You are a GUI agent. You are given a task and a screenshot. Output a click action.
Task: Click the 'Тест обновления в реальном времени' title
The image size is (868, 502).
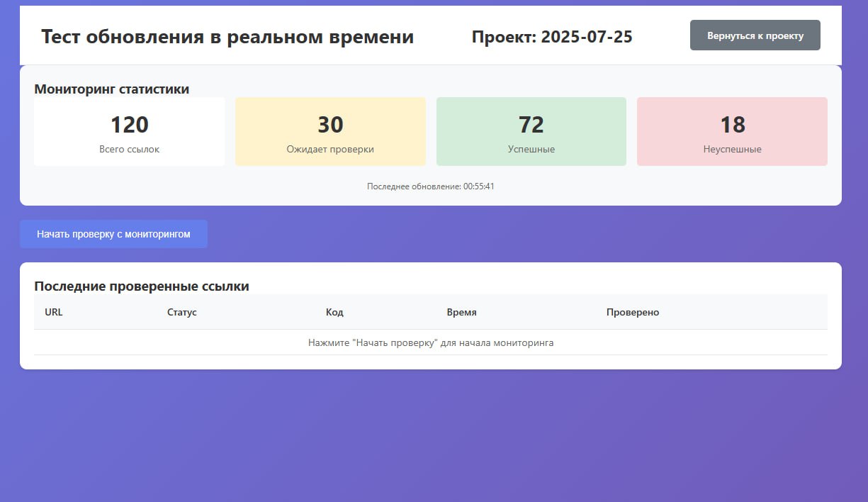pos(227,37)
